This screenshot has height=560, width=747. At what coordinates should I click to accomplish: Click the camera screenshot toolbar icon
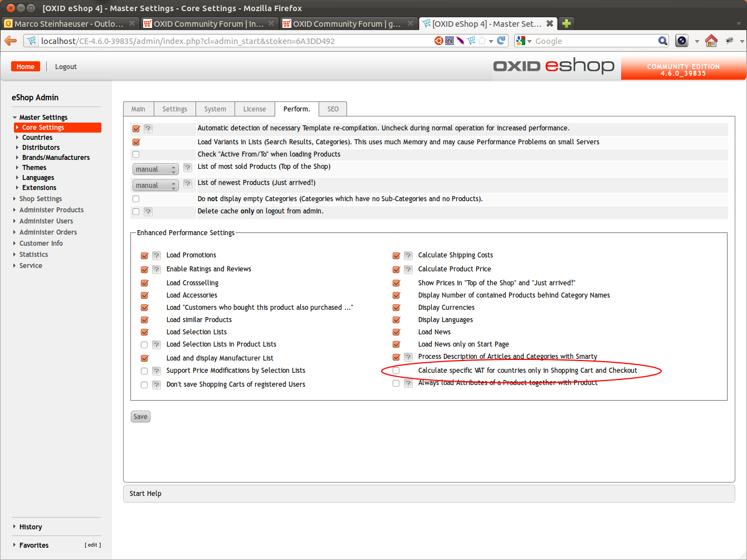coord(681,41)
